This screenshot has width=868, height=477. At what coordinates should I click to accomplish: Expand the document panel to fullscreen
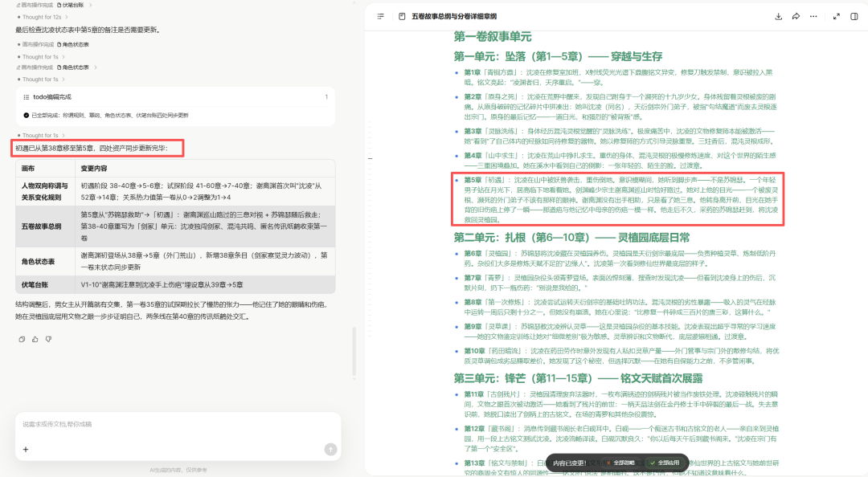837,17
